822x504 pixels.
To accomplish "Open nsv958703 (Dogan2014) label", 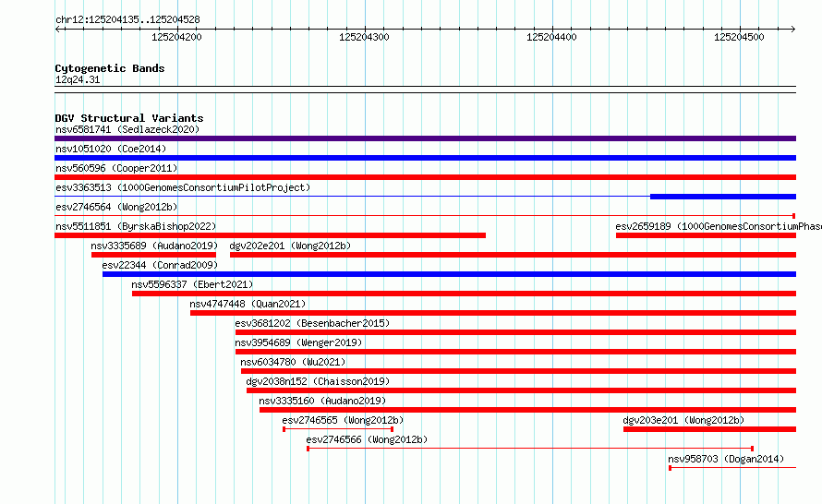I will 726,459.
